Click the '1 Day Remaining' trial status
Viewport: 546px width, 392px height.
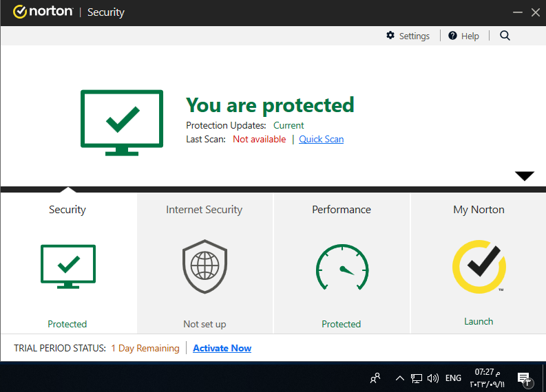pyautogui.click(x=145, y=348)
